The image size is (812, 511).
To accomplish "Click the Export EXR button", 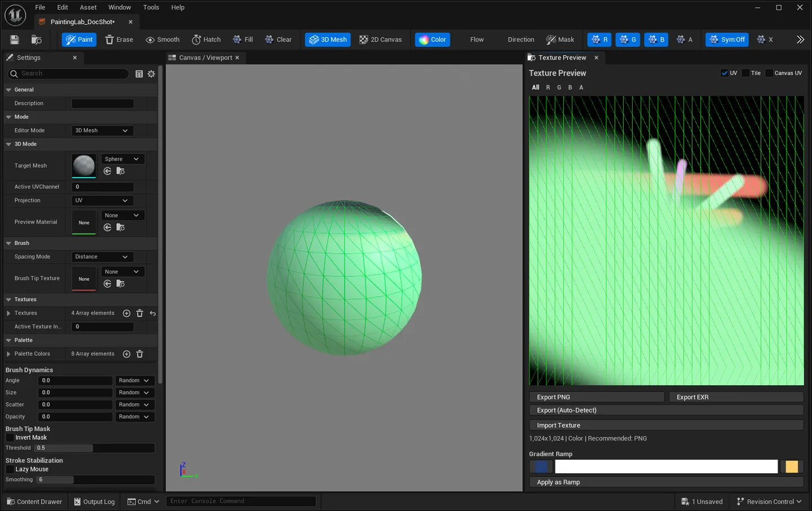I will 736,397.
